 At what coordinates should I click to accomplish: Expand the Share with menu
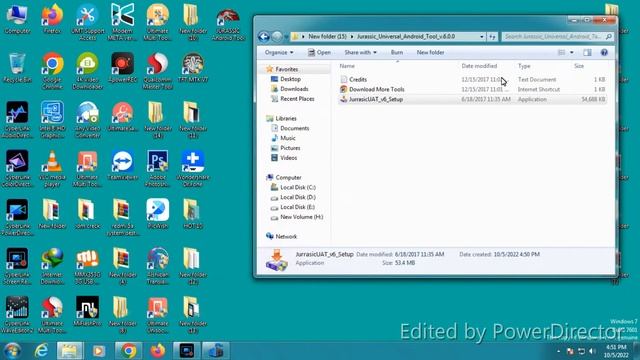[x=360, y=53]
